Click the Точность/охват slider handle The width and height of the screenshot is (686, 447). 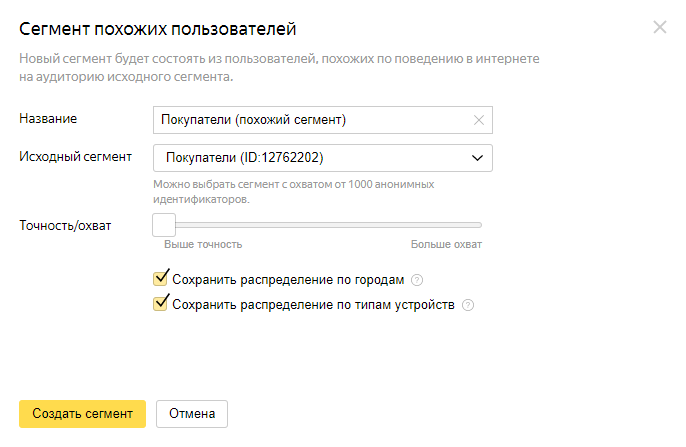click(x=164, y=225)
